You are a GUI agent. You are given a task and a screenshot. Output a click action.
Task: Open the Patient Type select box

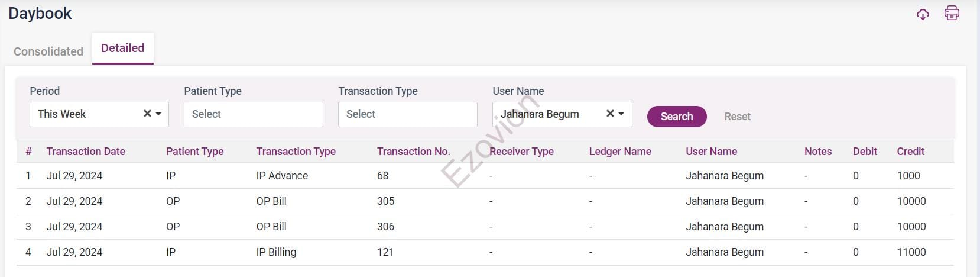click(253, 114)
